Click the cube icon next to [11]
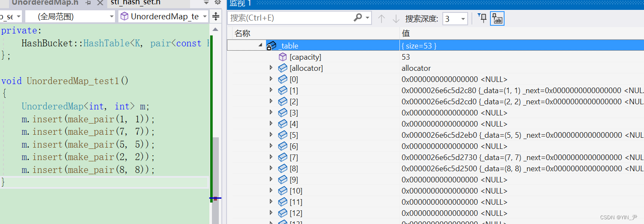The width and height of the screenshot is (644, 224). pos(282,202)
